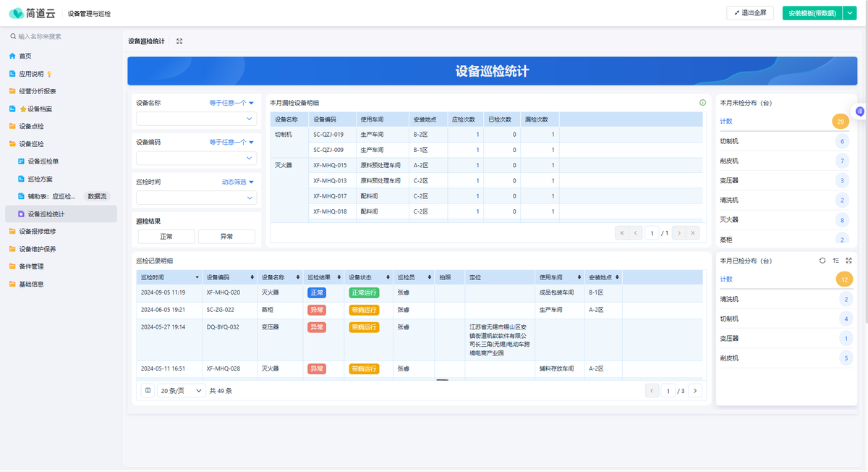The height and width of the screenshot is (472, 868).
Task: Click the fullscreen icon beside 设备巡检统计 tab
Action: (179, 41)
